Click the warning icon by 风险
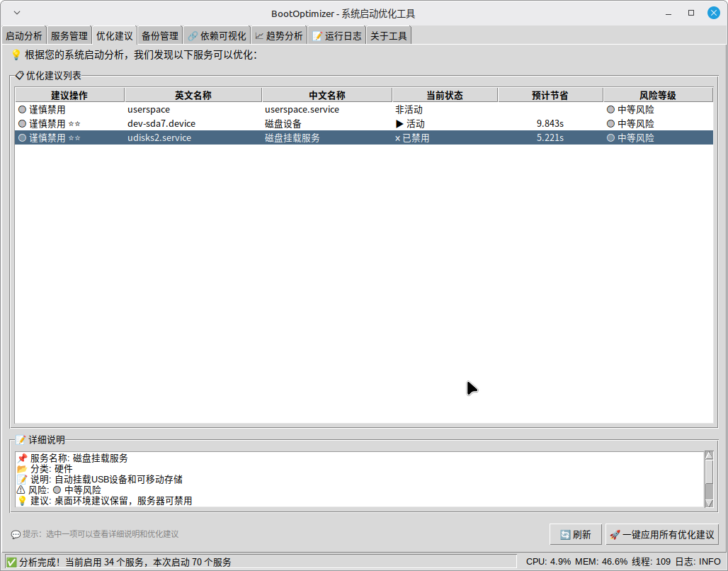Screen dimensions: 728x571 (x=21, y=490)
